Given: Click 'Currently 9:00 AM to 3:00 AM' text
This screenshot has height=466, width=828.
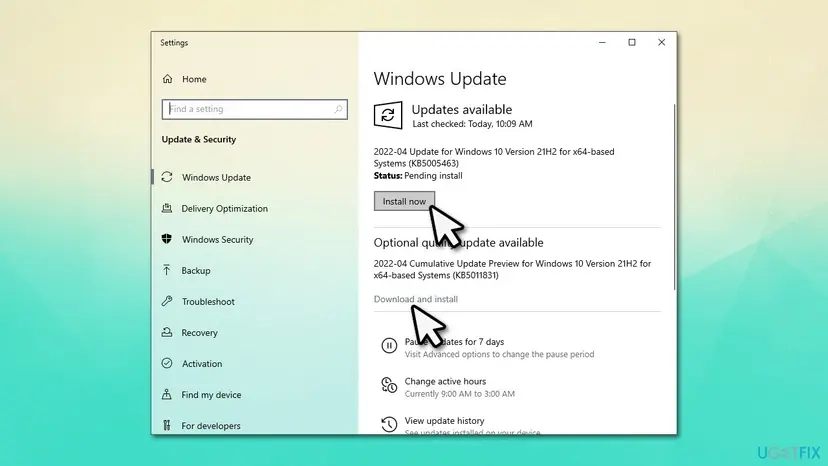Looking at the screenshot, I should tap(459, 394).
